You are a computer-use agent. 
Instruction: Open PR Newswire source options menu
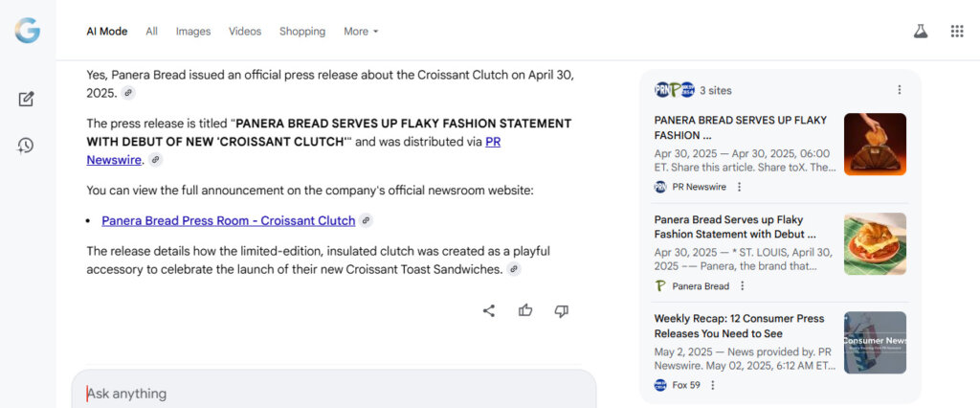tap(739, 187)
